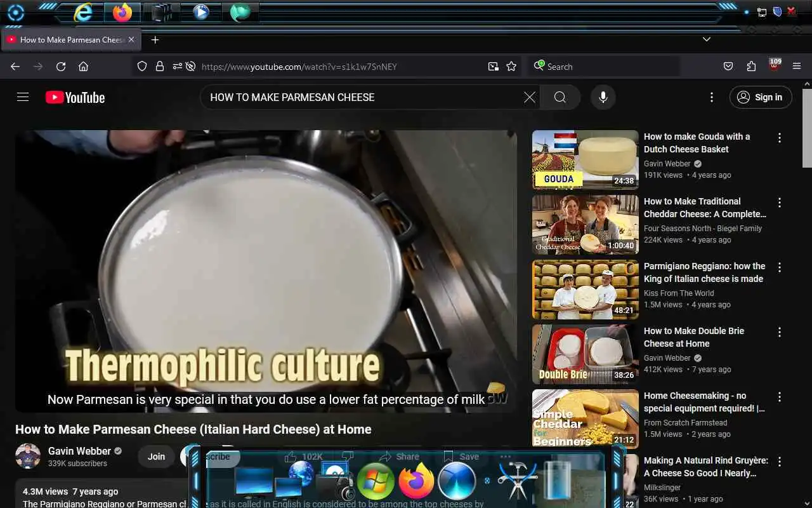Open YouTube settings three-dot menu
Viewport: 812px width, 508px height.
[712, 97]
